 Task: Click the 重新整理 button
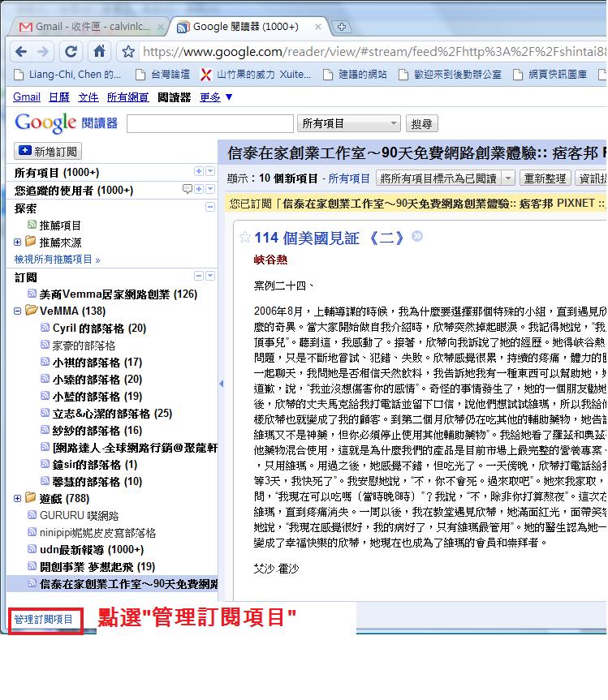545,178
